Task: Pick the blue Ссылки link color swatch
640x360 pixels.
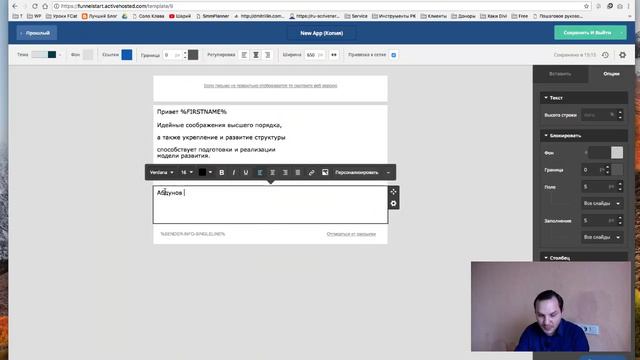Action: point(127,55)
